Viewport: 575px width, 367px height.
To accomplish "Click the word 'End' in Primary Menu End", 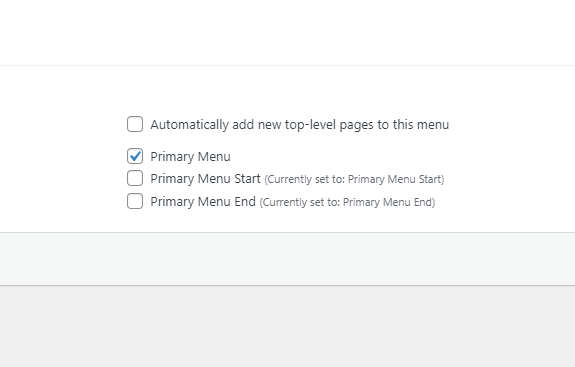I will [245, 201].
